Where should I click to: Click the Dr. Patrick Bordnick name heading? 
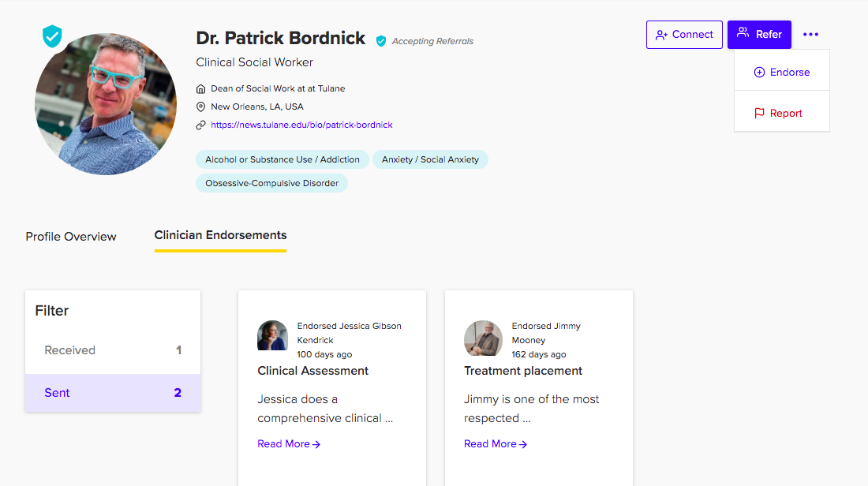tap(281, 38)
